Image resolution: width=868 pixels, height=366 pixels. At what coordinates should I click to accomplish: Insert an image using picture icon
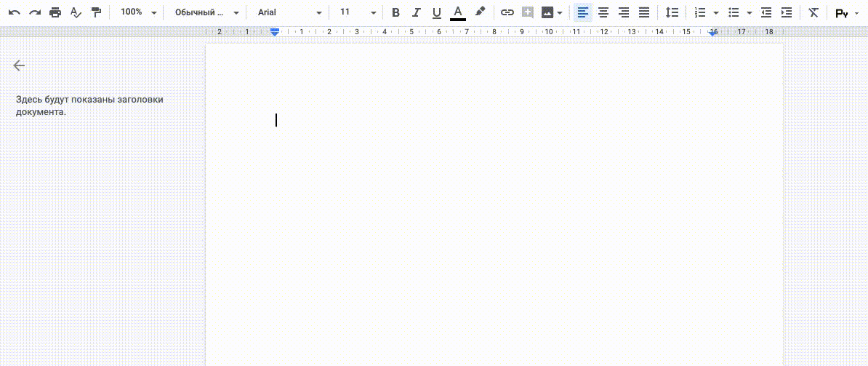(547, 12)
